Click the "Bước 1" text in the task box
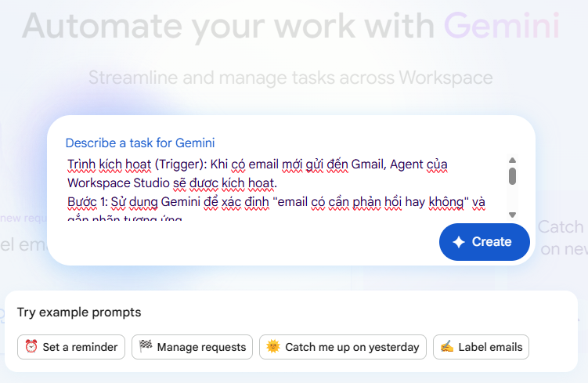This screenshot has height=383, width=588. [88, 202]
